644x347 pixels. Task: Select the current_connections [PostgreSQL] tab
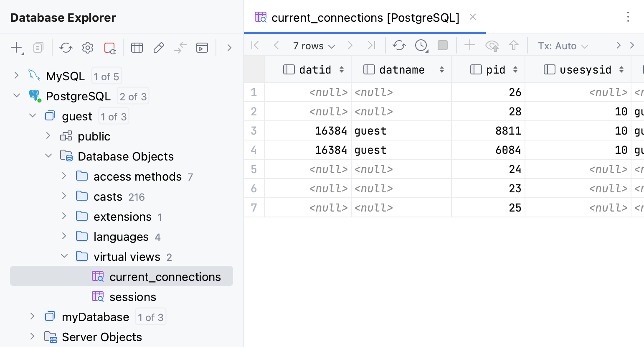click(365, 18)
